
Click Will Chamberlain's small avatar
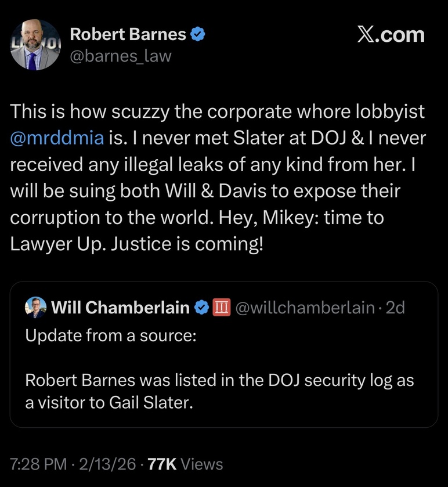35,308
